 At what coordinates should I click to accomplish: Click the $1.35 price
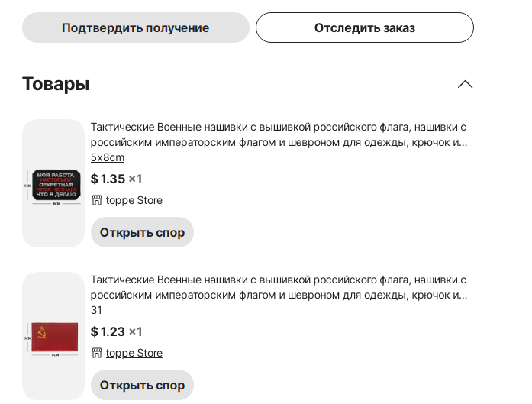pyautogui.click(x=108, y=179)
